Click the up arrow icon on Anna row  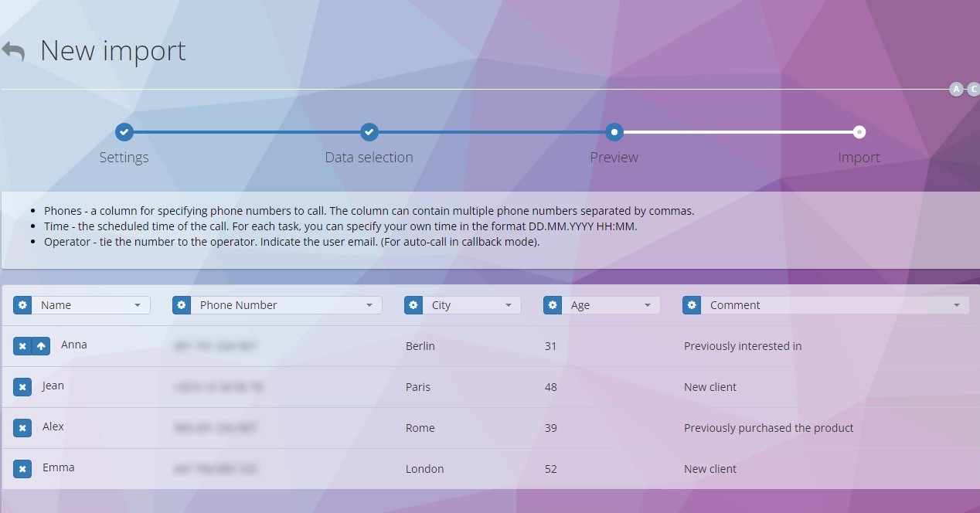(42, 346)
